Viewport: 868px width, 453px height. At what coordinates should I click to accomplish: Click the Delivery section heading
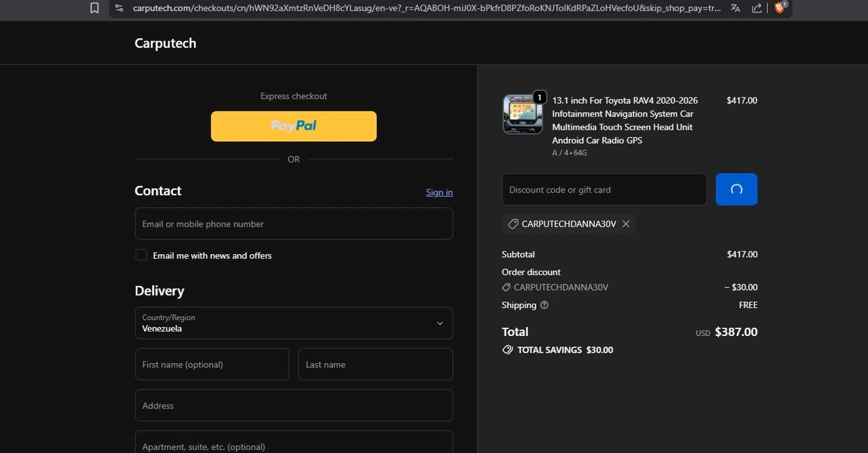159,291
